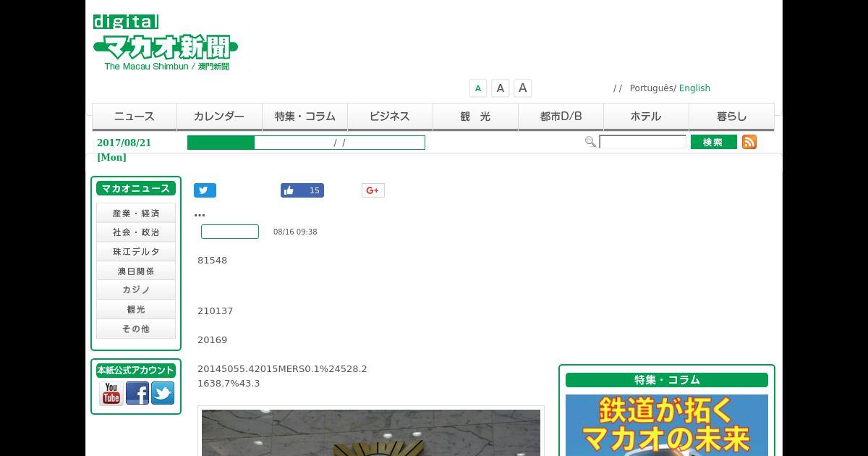Open the ニュース menu tab
Screen dimensions: 868x456
point(135,117)
